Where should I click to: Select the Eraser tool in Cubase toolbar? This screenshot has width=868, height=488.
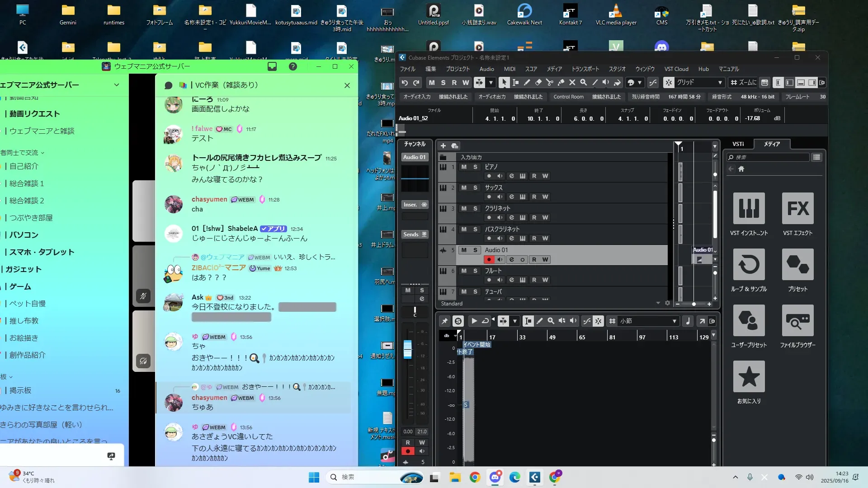coord(538,83)
